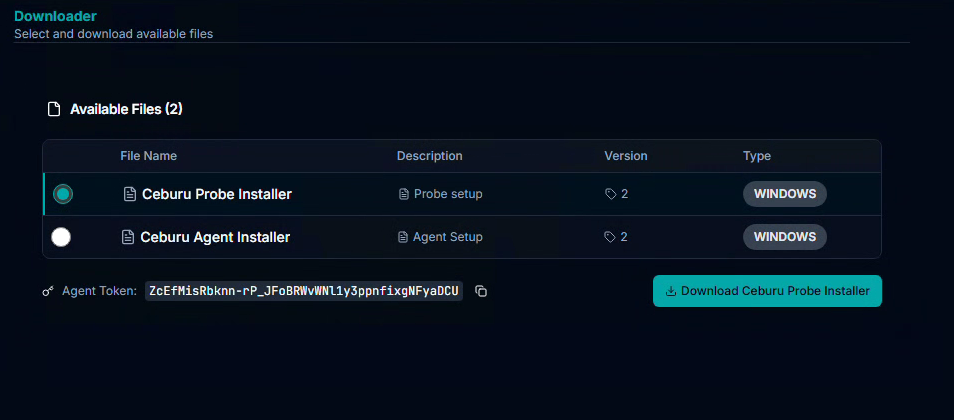
Task: Click the version tag icon in Agent row
Action: click(610, 237)
